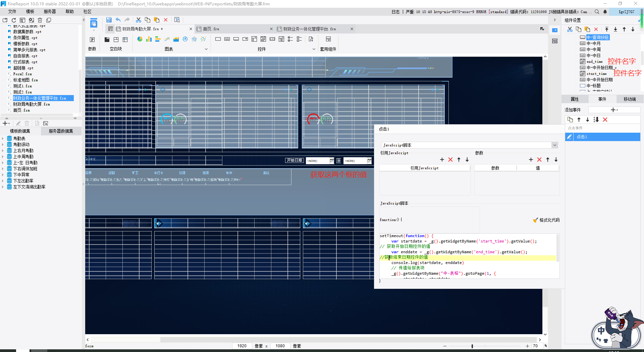The width and height of the screenshot is (644, 352).
Task: Expand the 图表 chart gallery chevron
Action: 206,49
